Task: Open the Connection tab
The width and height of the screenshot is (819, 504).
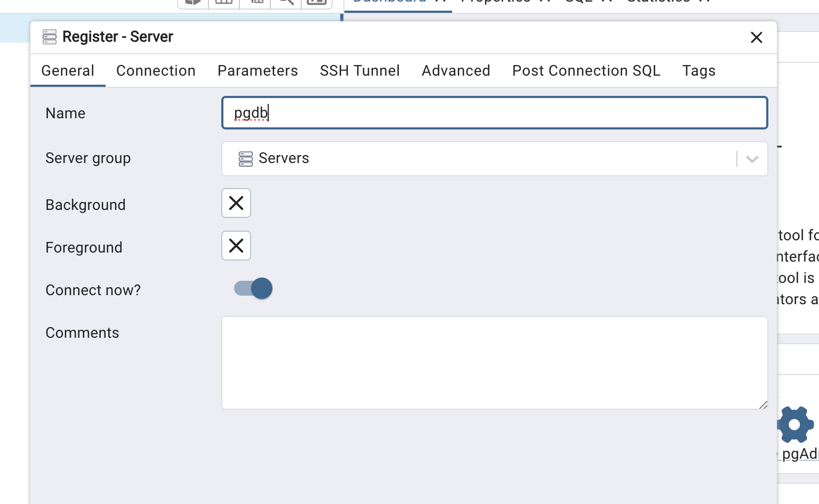Action: (x=156, y=71)
